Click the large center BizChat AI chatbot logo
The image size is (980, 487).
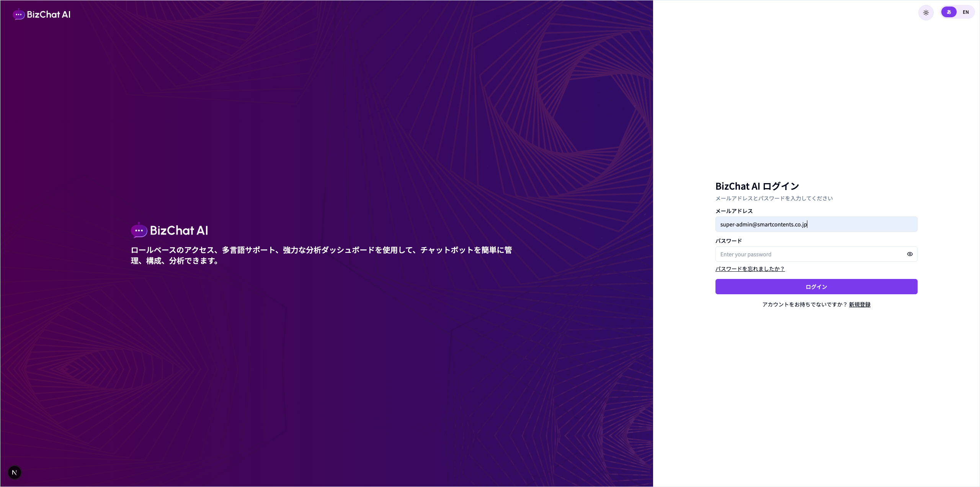(x=170, y=230)
